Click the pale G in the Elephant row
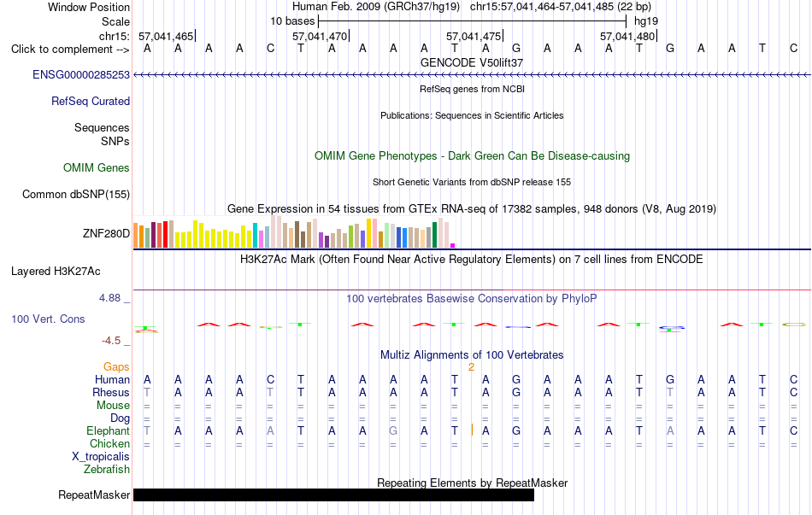Viewport: 812px width, 515px height. click(393, 431)
